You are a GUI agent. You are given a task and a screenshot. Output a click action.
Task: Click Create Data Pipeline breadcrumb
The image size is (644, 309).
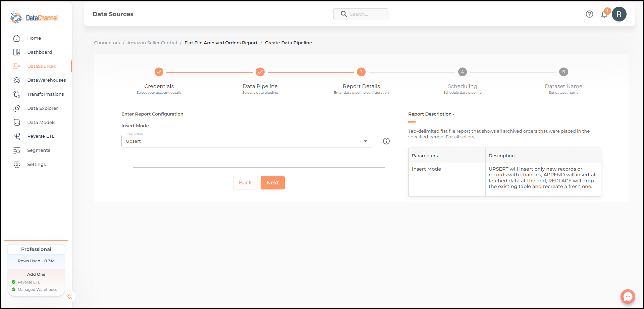288,43
